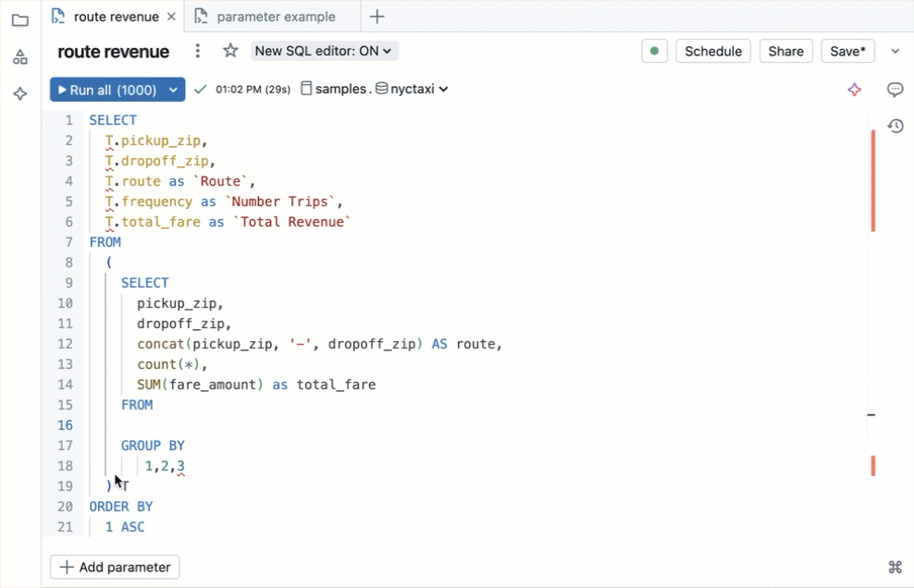This screenshot has width=914, height=588.
Task: Open the kebab menu beside route revenue title
Action: coord(197,52)
